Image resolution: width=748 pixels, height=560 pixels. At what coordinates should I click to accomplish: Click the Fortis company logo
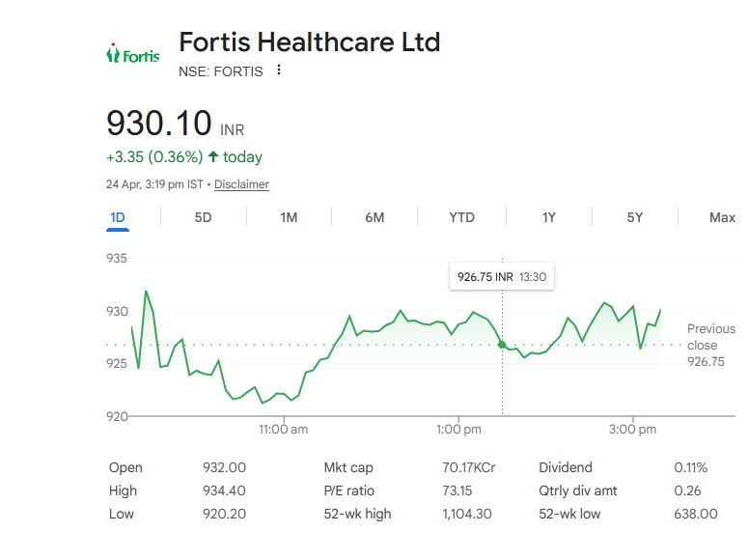132,55
